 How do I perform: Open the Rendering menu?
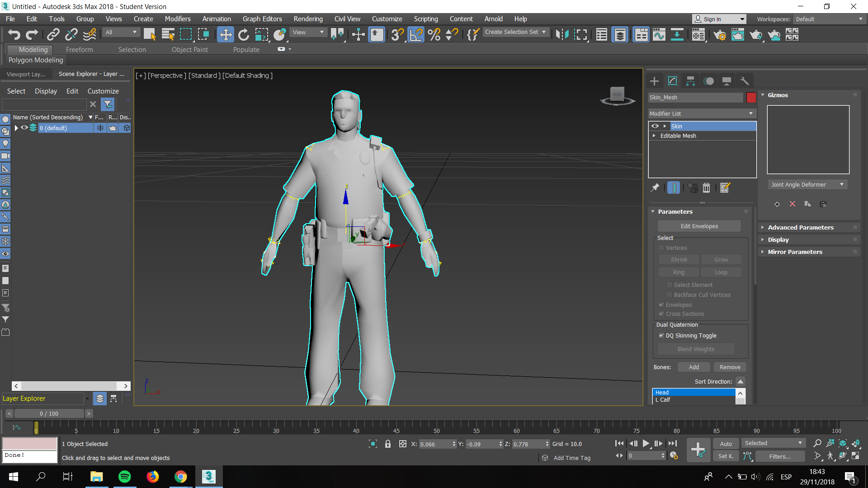308,19
